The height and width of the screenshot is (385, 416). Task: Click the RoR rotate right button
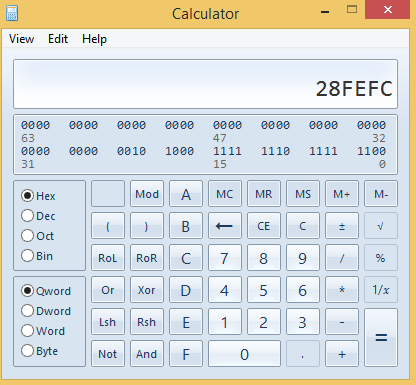click(147, 258)
